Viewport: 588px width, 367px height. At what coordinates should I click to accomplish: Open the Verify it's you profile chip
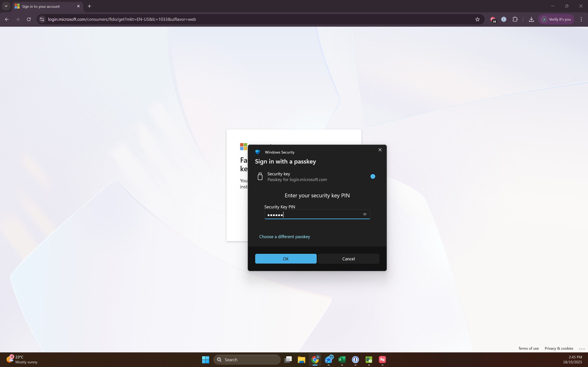(556, 19)
